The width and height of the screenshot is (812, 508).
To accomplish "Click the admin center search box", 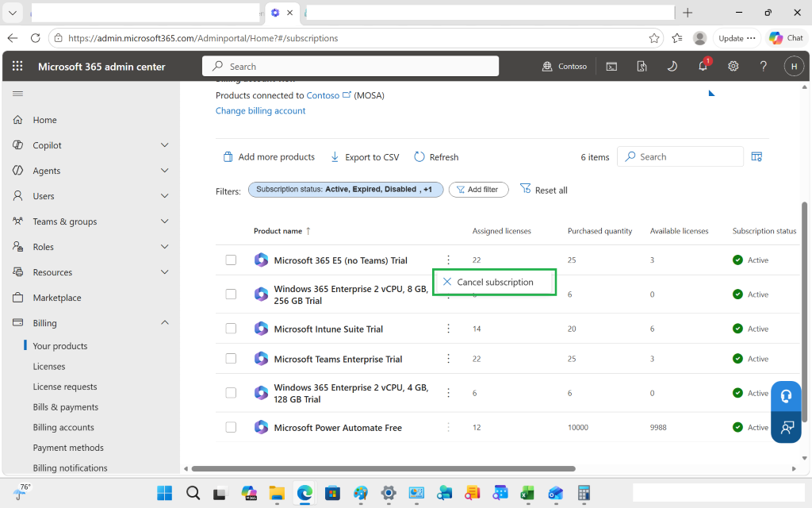I will (350, 67).
